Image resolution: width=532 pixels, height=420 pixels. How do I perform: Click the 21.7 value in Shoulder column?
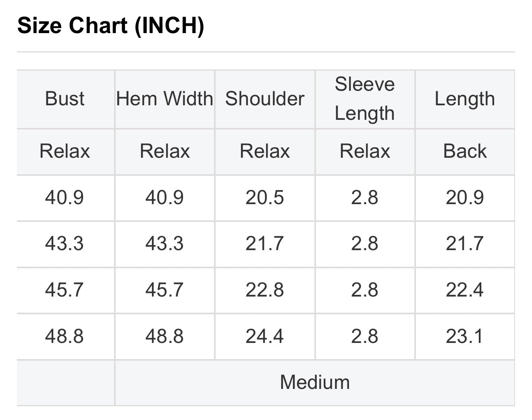pos(265,244)
